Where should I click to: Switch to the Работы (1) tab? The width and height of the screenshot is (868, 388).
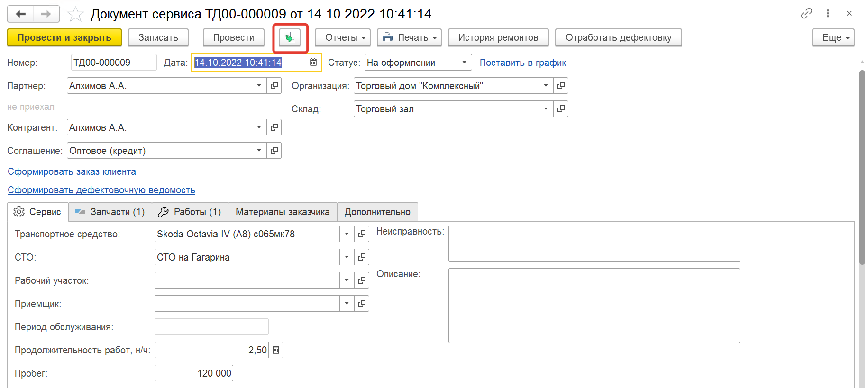click(190, 212)
